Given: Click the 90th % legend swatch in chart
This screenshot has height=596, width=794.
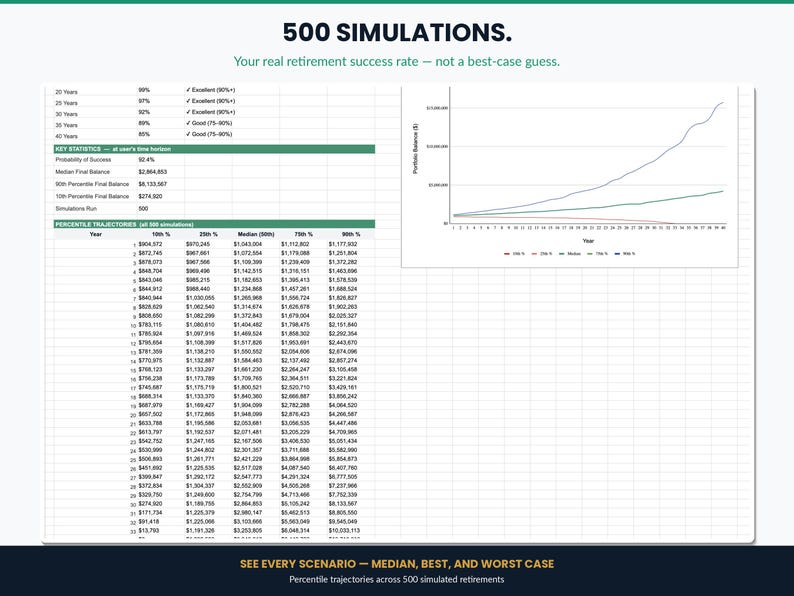Looking at the screenshot, I should (x=617, y=254).
